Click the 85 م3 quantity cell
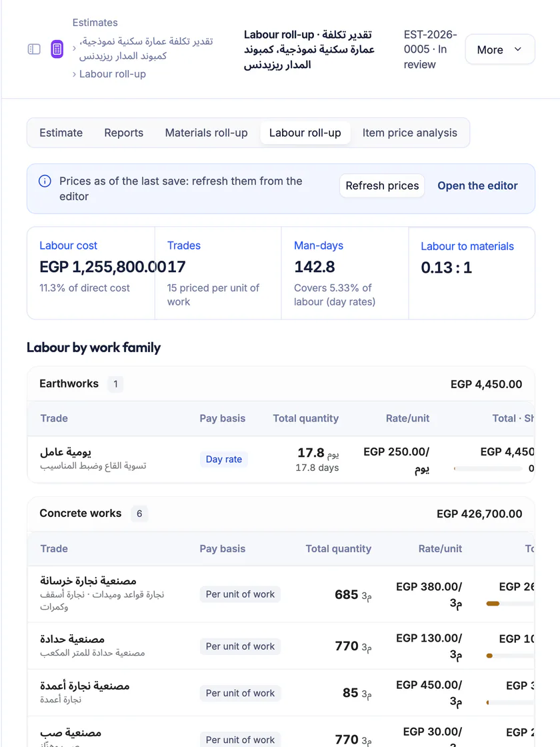560x747 pixels. 357,693
